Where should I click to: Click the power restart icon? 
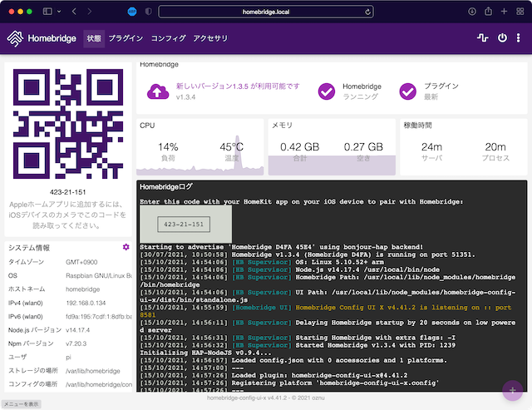click(x=502, y=37)
